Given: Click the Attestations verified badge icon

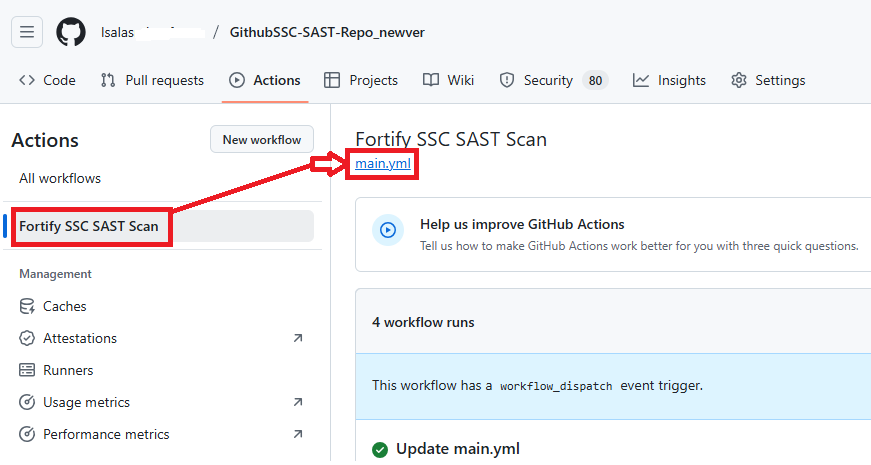Looking at the screenshot, I should pyautogui.click(x=27, y=338).
